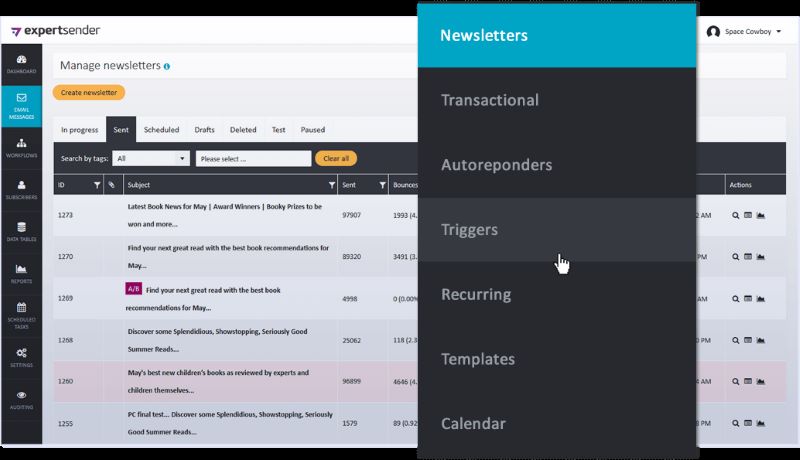Screen dimensions: 800x460
Task: Click the Sent column filter icon
Action: coord(382,185)
